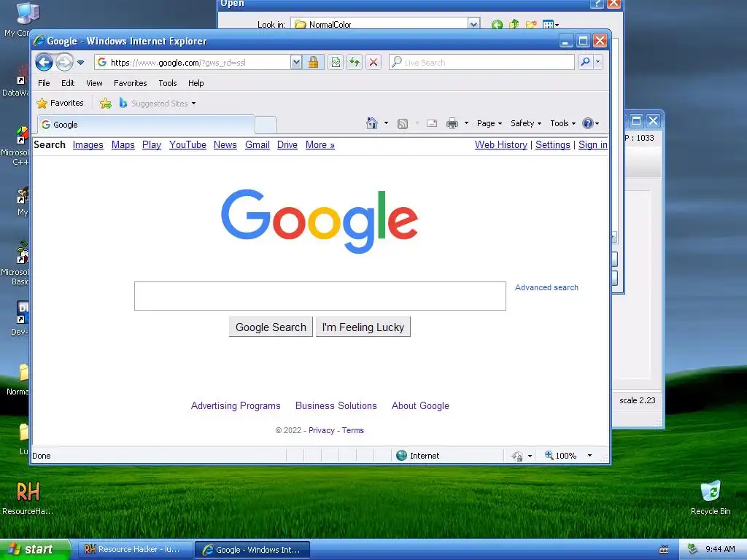The width and height of the screenshot is (747, 560).
Task: Open the Tools menu in menu bar
Action: [168, 83]
